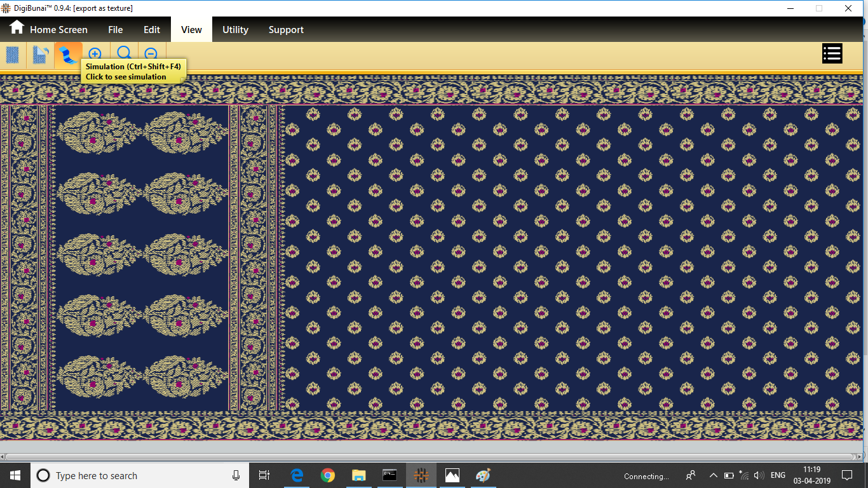Click the horizontal scrollbar track
The image size is (868, 488).
click(432, 457)
